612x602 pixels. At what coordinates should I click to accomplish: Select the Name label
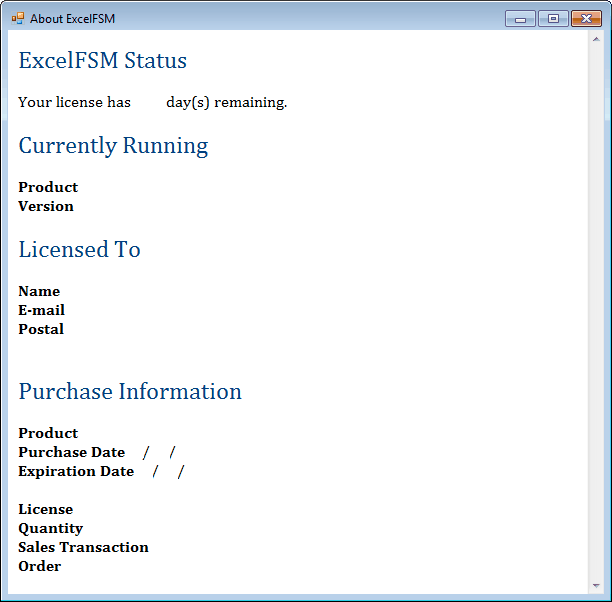39,291
